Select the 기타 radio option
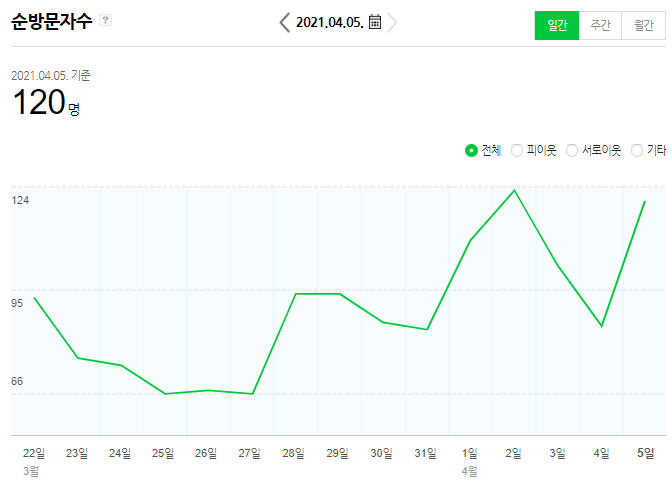Viewport: 672px width, 487px height. coord(637,150)
